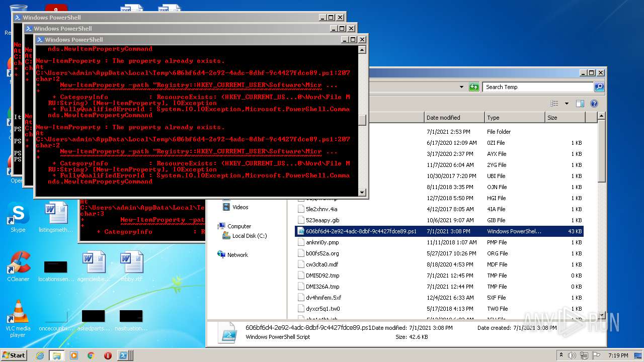Select the 523eaapy.gib file
This screenshot has width=644, height=362.
pos(322,220)
